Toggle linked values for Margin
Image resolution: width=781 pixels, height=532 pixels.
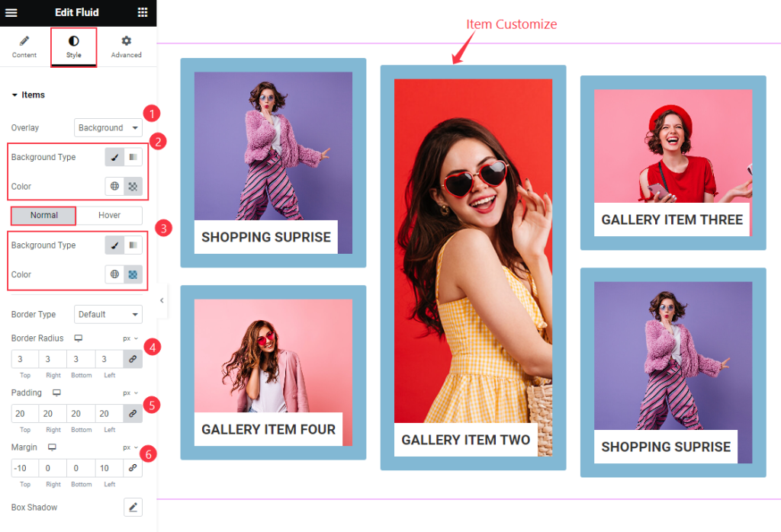click(133, 468)
